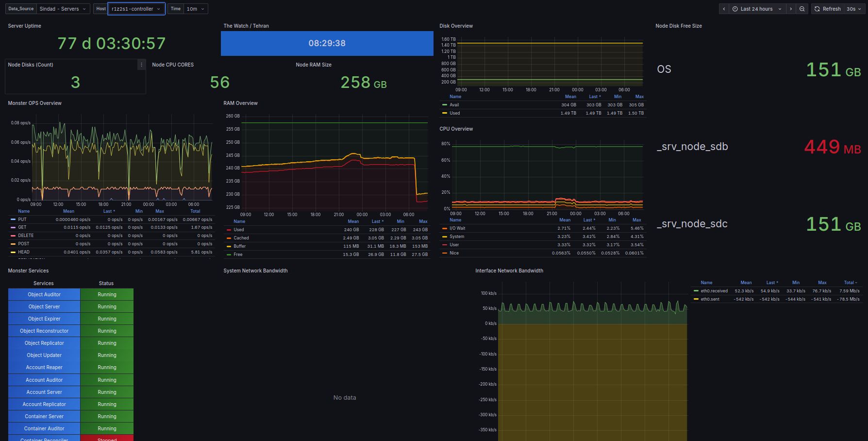The width and height of the screenshot is (868, 441).
Task: Sort RAM legend by Last column
Action: pos(377,221)
